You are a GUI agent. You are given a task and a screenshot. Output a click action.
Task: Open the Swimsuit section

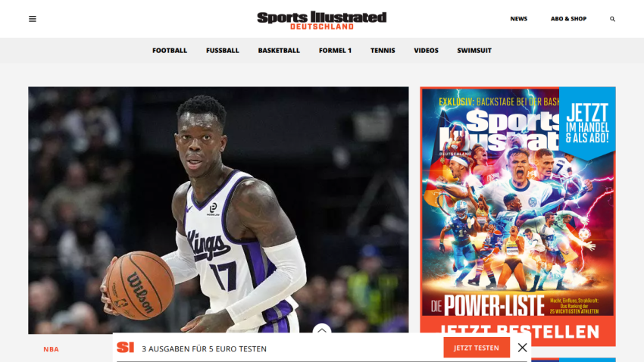[474, 51]
